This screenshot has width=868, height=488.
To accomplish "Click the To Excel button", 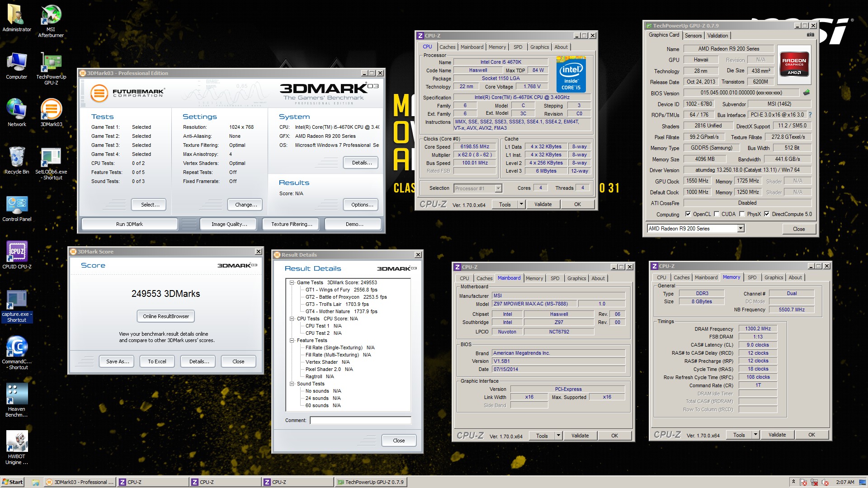I will coord(157,361).
